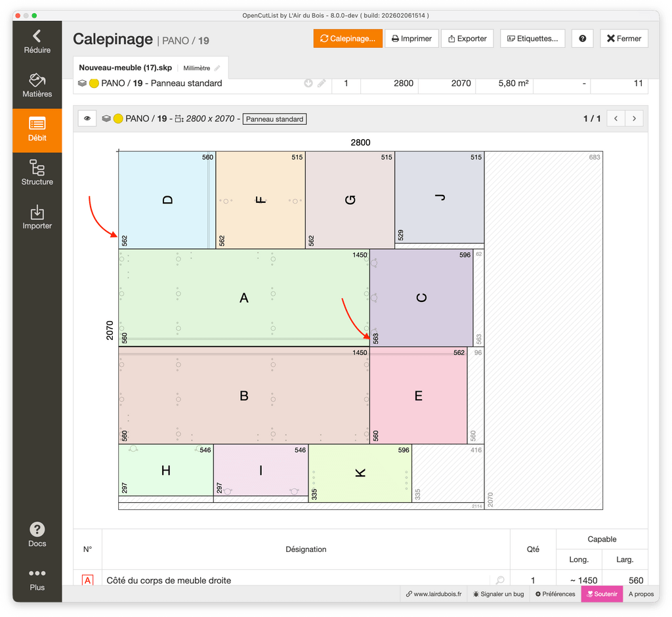This screenshot has height=617, width=672.
Task: Click the orange Calepinage... button
Action: [347, 39]
